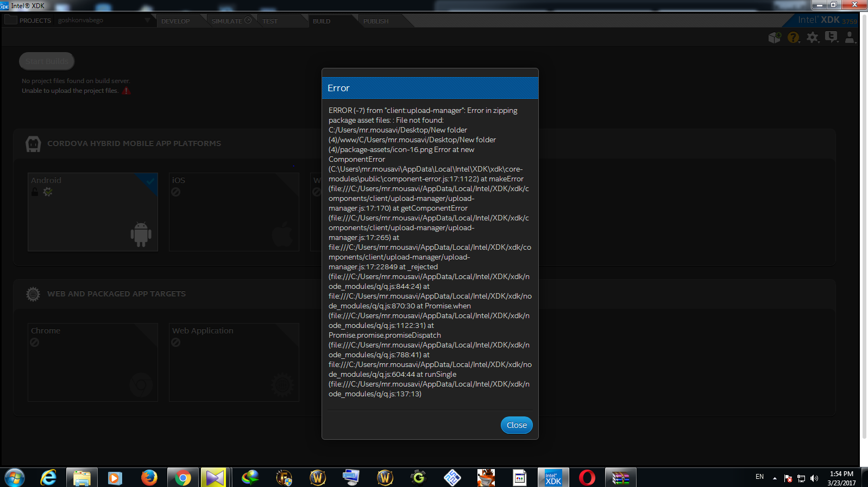This screenshot has width=868, height=487.
Task: Click 'No project files found' status text
Action: coord(76,81)
